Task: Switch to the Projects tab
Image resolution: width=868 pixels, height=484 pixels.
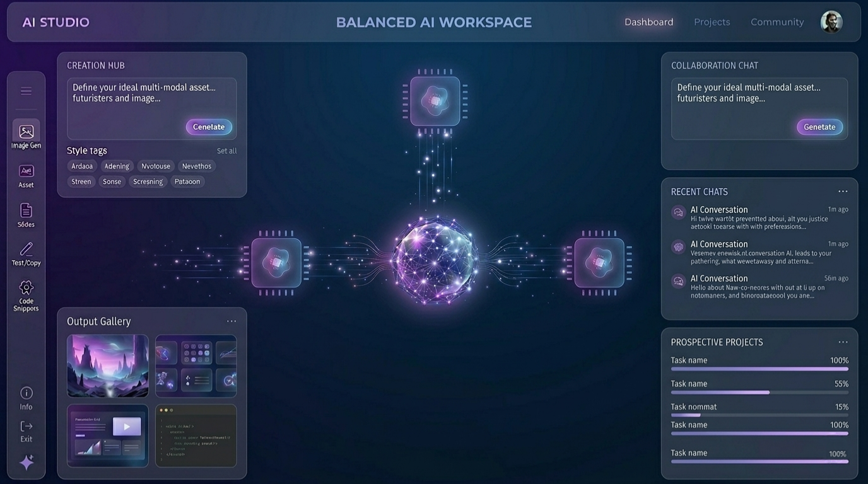Action: 712,22
